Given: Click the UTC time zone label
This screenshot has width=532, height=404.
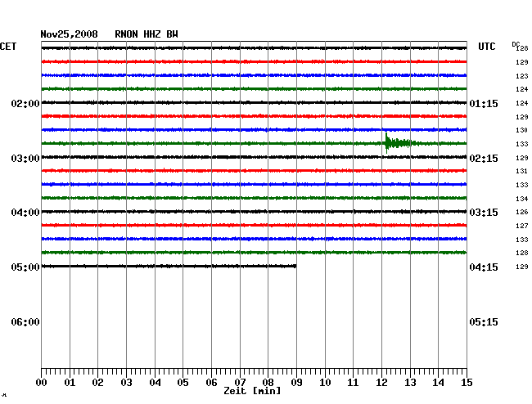Looking at the screenshot, I should click(x=486, y=47).
